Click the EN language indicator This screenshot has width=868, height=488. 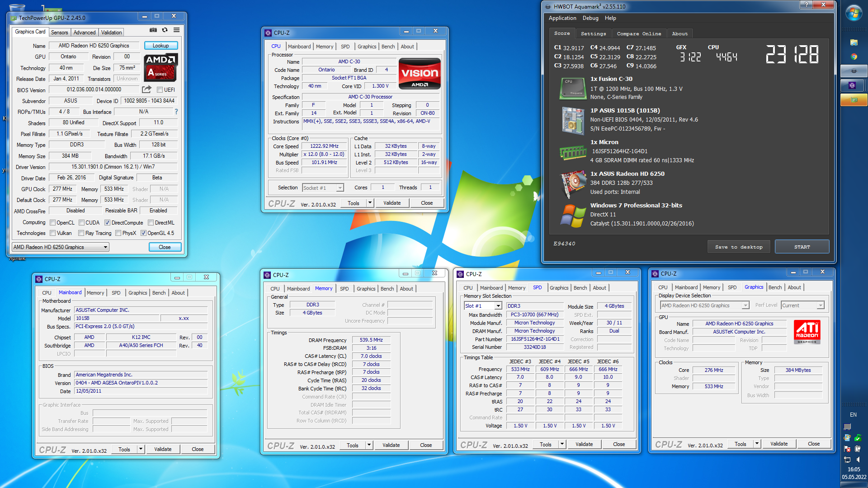[853, 415]
